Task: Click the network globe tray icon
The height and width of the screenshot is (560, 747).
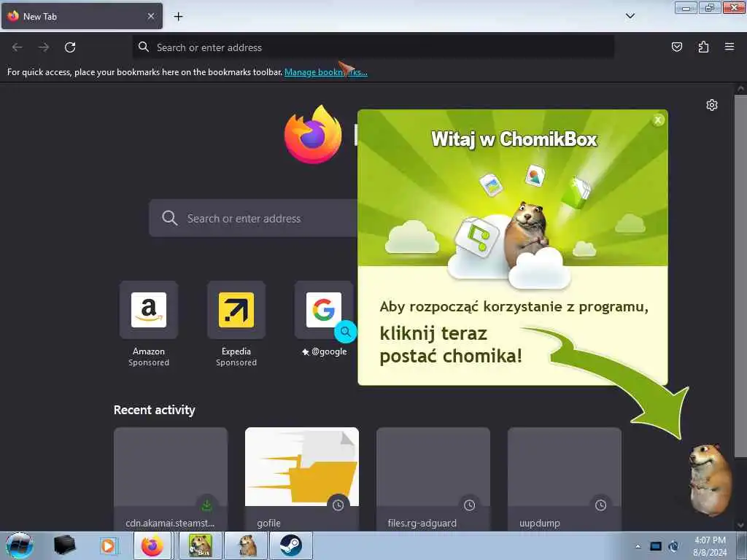Action: pyautogui.click(x=673, y=546)
